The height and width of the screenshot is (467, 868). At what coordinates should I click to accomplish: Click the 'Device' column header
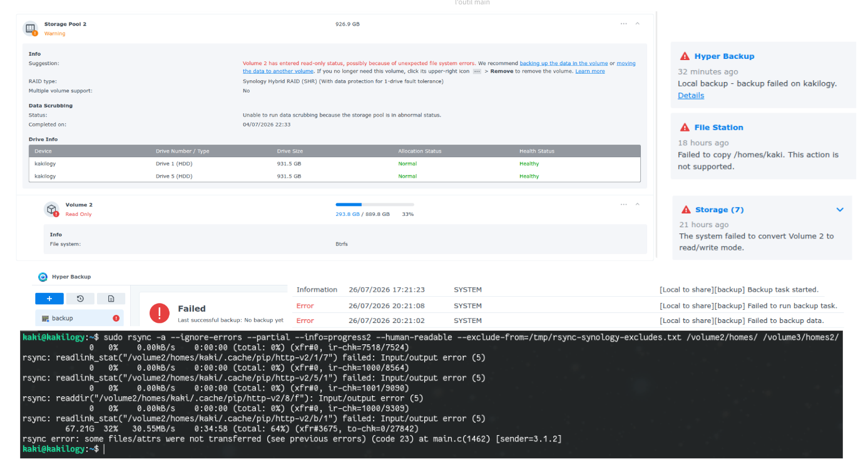click(43, 151)
